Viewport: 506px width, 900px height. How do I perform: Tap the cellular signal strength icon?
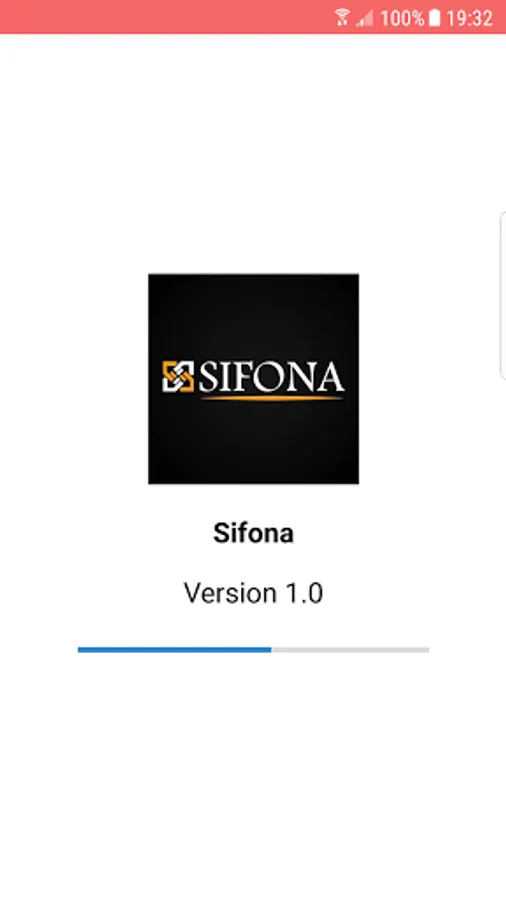[x=364, y=18]
